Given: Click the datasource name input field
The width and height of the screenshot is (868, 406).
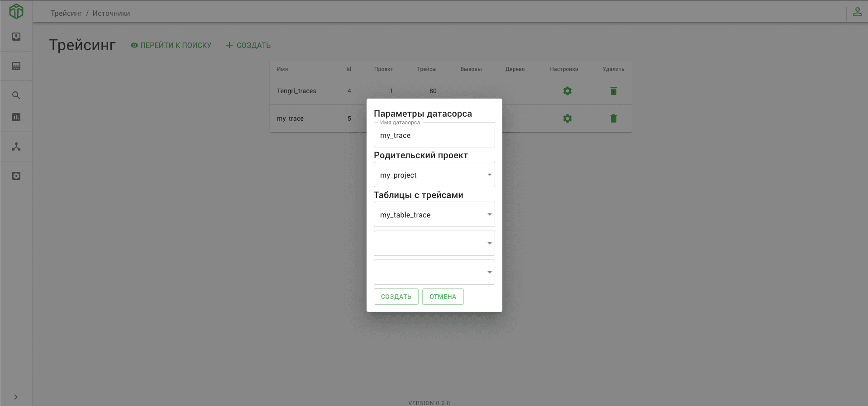Looking at the screenshot, I should pyautogui.click(x=434, y=136).
